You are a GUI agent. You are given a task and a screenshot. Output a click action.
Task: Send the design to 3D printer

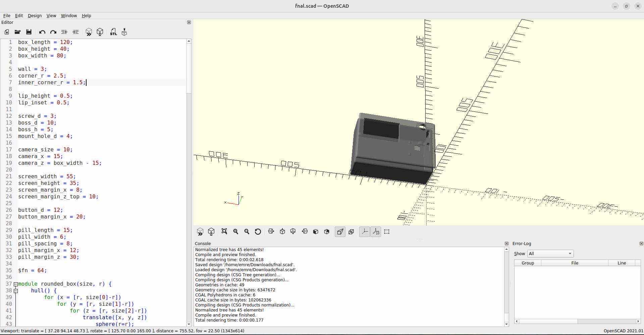tap(124, 32)
